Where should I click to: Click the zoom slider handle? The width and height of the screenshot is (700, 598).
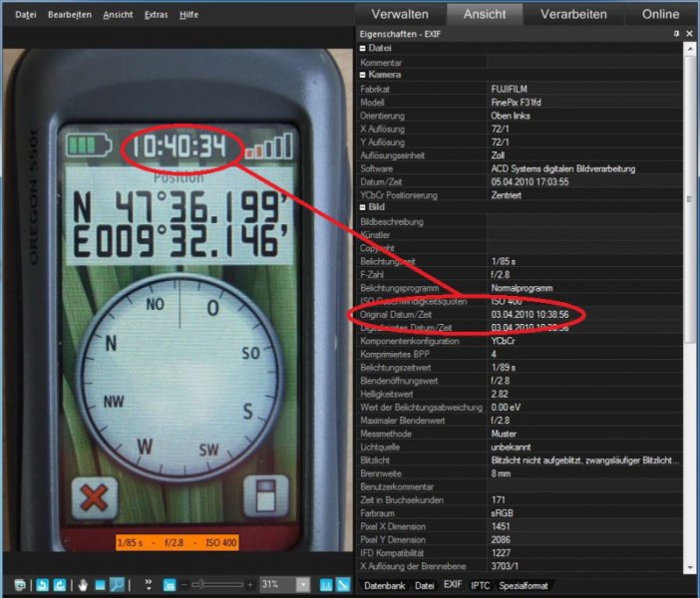200,584
